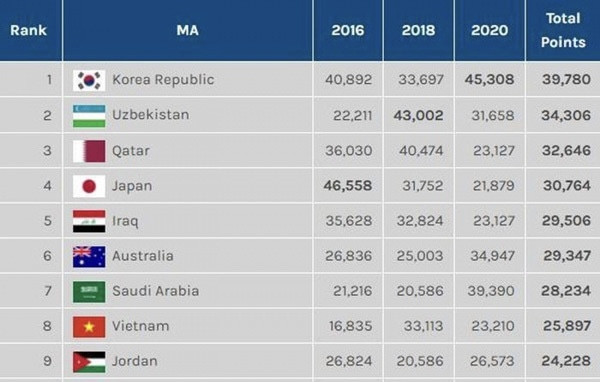
Task: Click the Jordan flag icon
Action: [89, 362]
